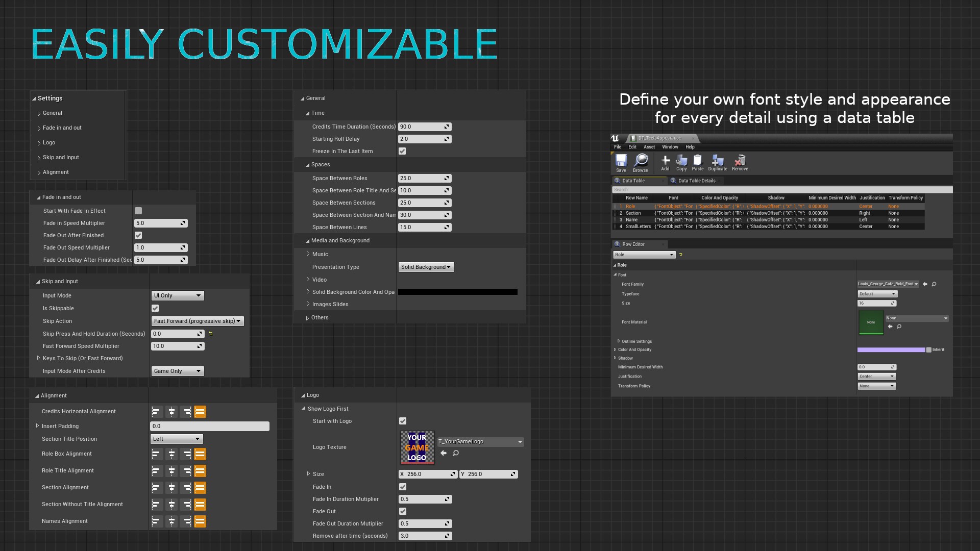Switch to Data Table Details tab
980x551 pixels.
[696, 181]
